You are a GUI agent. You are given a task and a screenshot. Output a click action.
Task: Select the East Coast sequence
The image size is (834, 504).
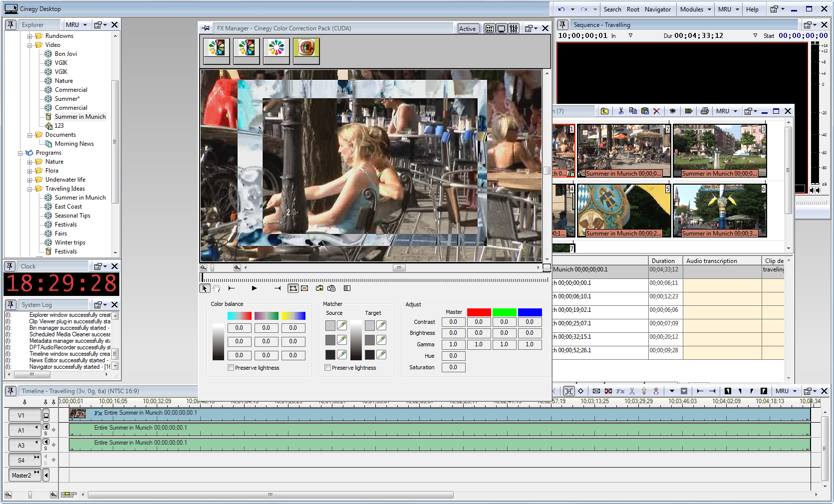point(68,207)
